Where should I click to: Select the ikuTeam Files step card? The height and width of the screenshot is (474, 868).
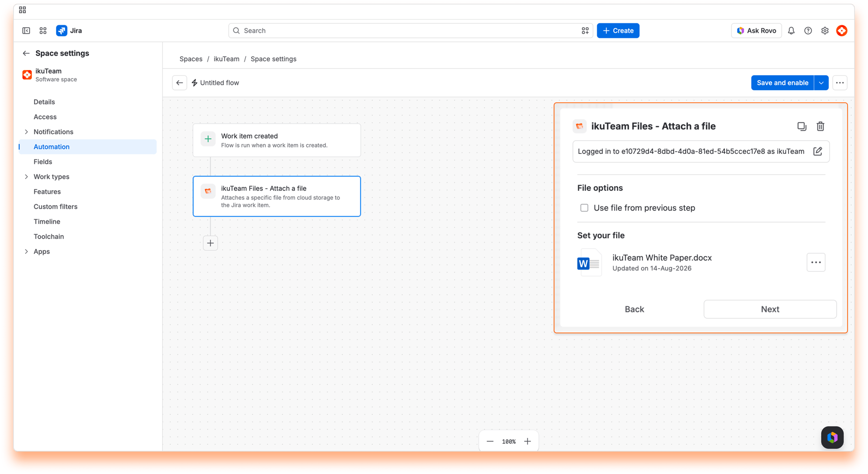(277, 196)
